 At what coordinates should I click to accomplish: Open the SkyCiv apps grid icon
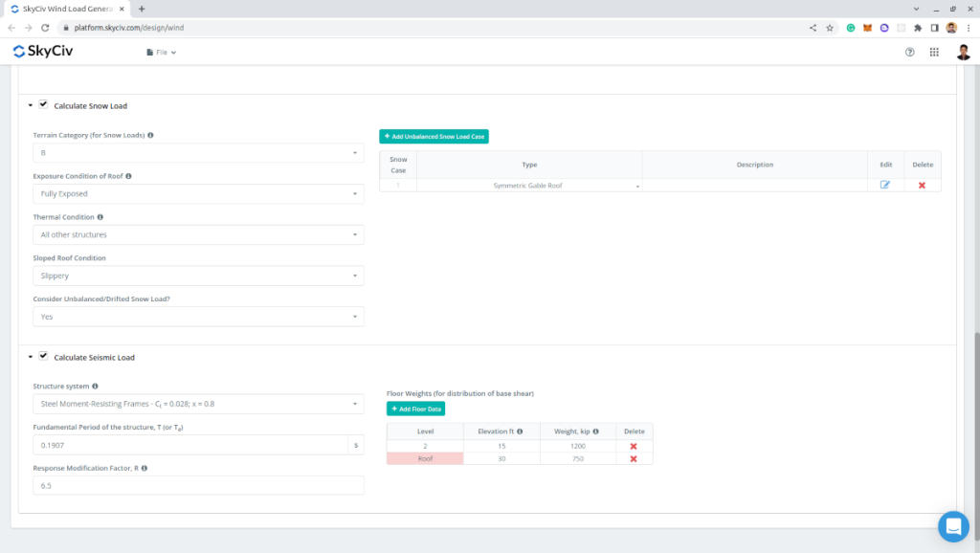pyautogui.click(x=934, y=52)
